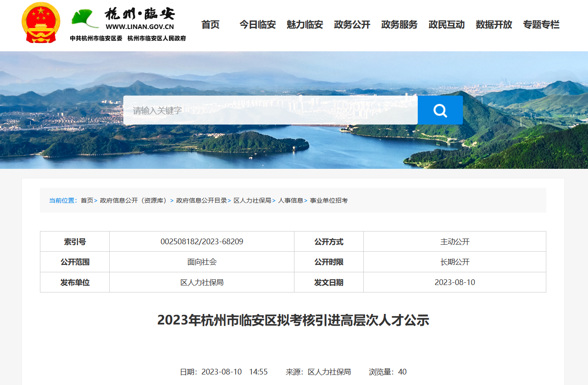Click the magnifying glass search button
The height and width of the screenshot is (385, 588).
[440, 110]
